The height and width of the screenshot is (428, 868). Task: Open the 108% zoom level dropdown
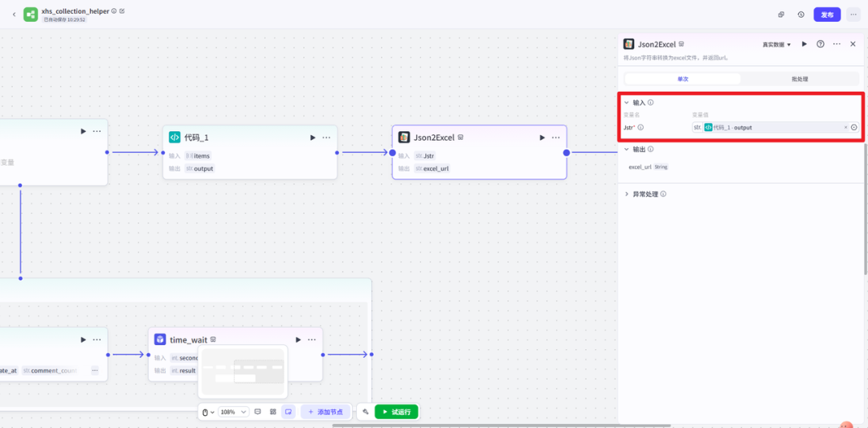coord(233,412)
